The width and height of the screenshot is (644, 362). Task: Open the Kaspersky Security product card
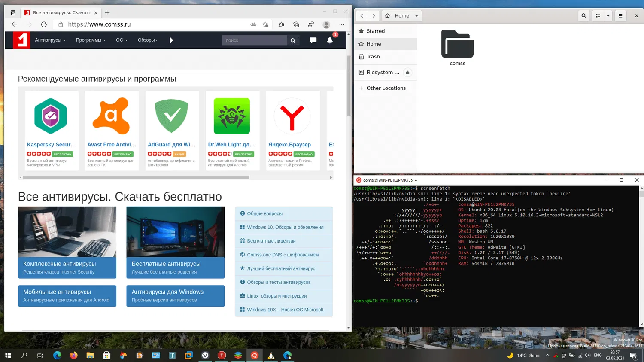tap(52, 131)
